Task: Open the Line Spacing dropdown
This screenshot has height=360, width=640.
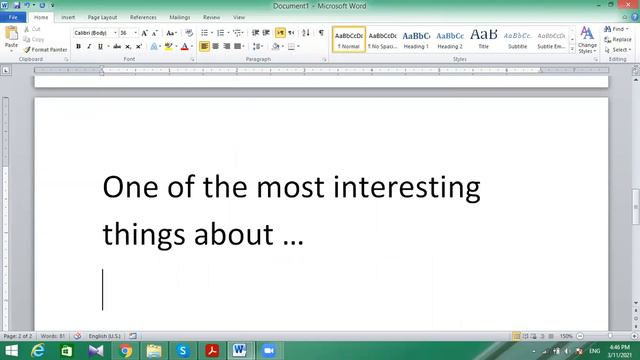Action: tap(258, 47)
